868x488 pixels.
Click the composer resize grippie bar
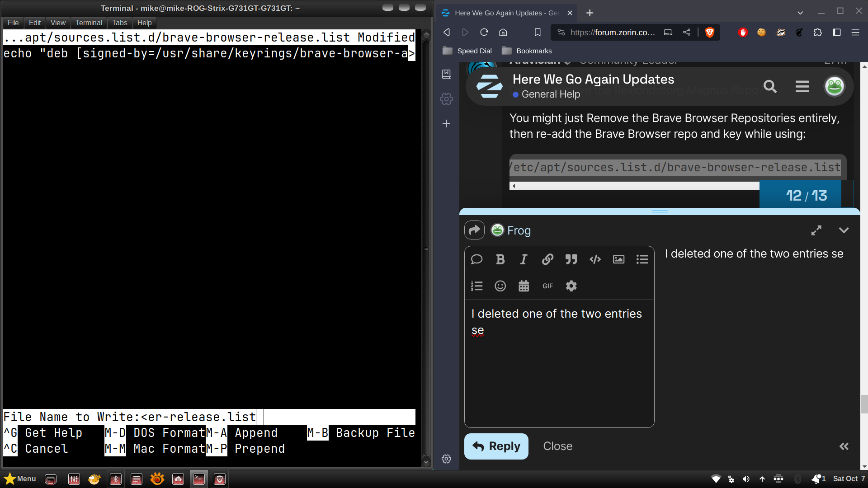pos(660,211)
